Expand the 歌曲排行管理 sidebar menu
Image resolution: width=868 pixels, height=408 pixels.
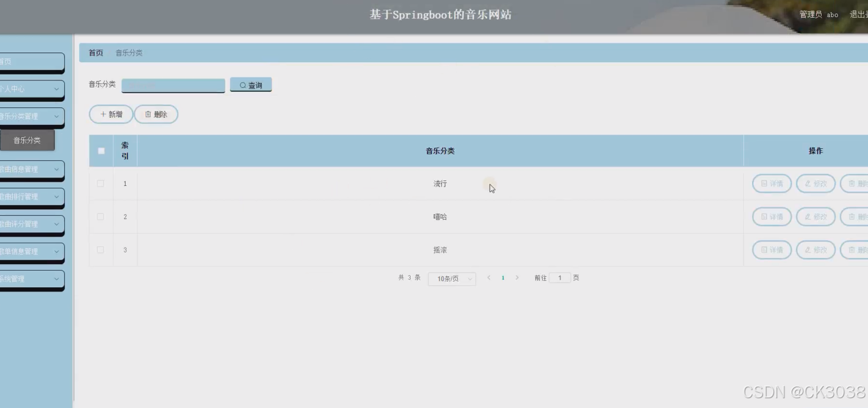(32, 197)
